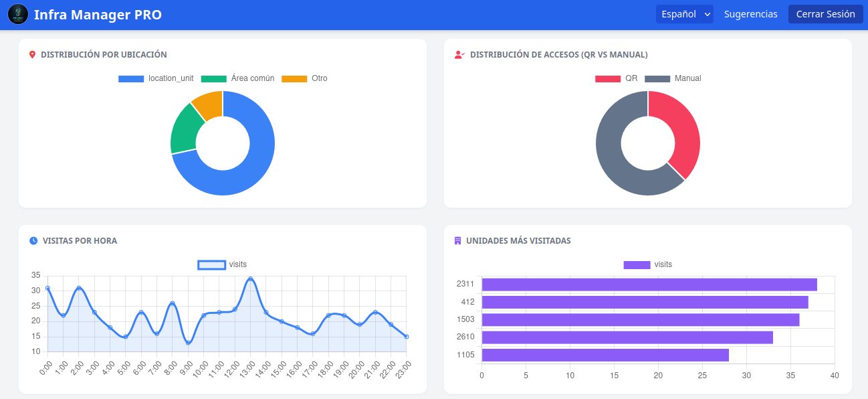This screenshot has height=399, width=868.
Task: Click the bar for unit 2311
Action: click(x=649, y=284)
